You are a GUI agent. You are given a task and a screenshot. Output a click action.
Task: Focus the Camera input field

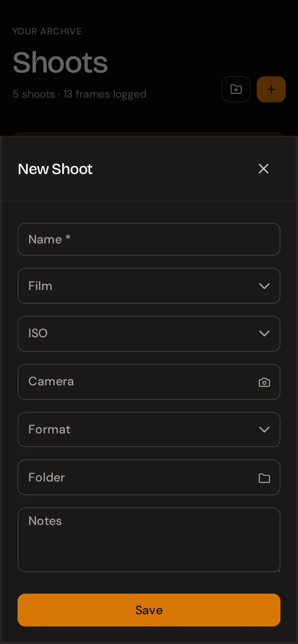click(149, 382)
